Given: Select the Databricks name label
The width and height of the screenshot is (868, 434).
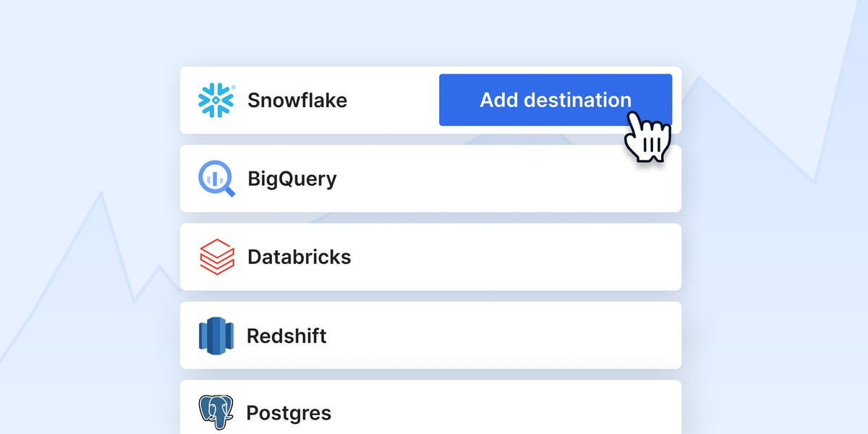Looking at the screenshot, I should click(299, 257).
